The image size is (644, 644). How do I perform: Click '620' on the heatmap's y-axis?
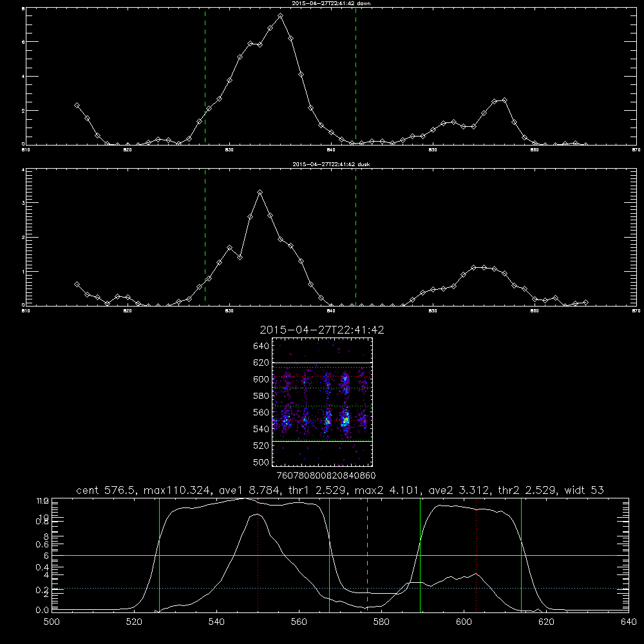(261, 363)
